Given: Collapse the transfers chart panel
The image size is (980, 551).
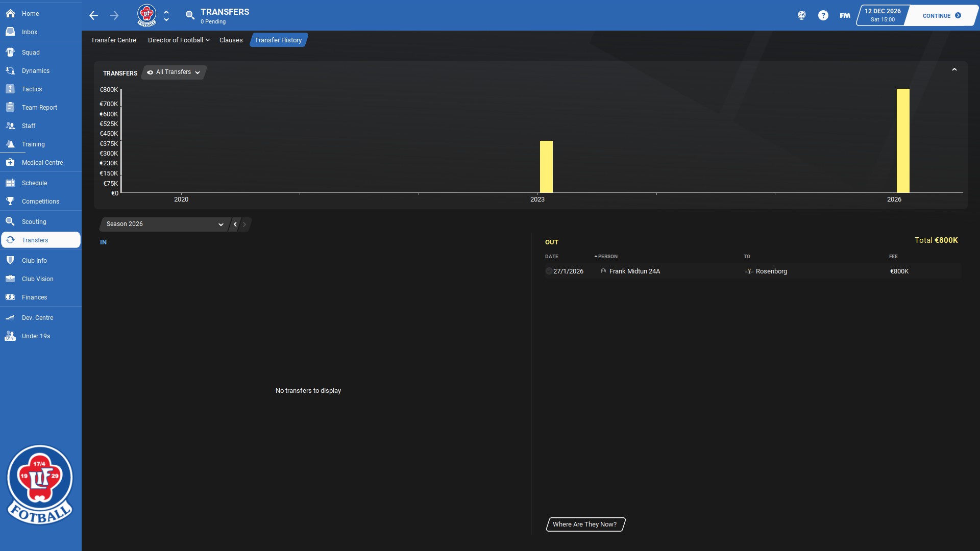Looking at the screenshot, I should [954, 70].
